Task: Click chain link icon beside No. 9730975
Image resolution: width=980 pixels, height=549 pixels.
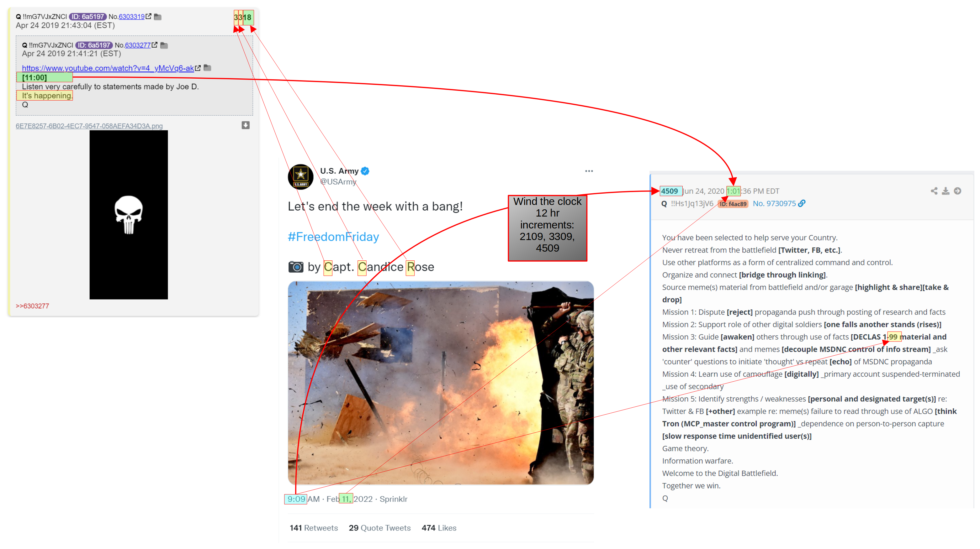Action: point(802,203)
